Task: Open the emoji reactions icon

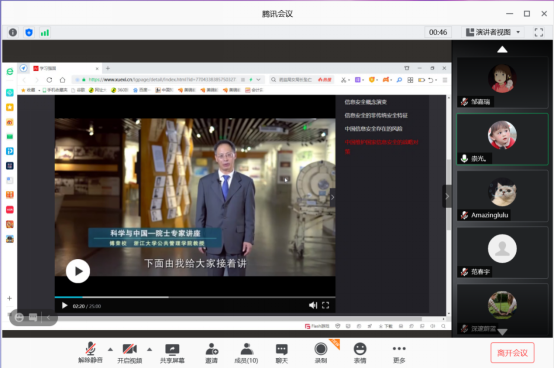Action: (x=360, y=353)
